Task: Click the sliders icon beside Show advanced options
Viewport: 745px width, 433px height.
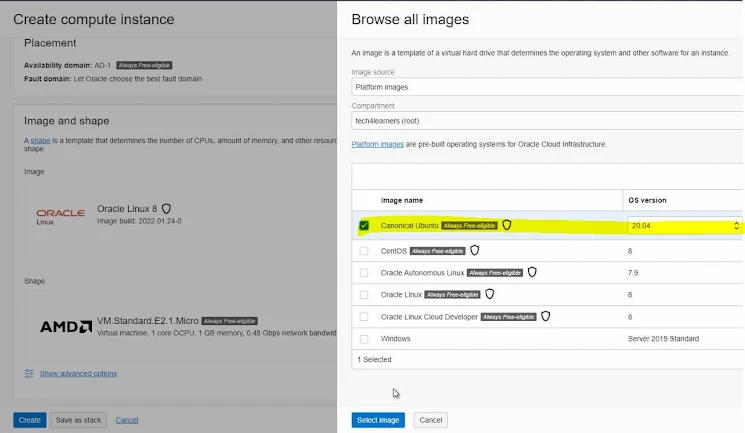Action: (29, 373)
